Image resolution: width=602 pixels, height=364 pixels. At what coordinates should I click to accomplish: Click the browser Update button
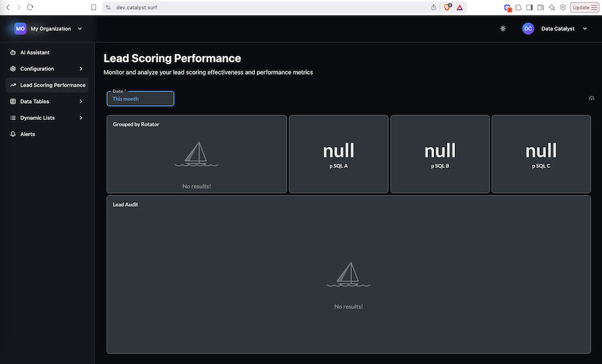click(x=584, y=7)
